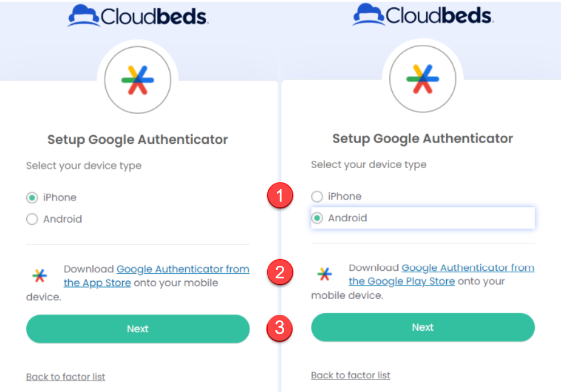Click large Google Authenticator icon in right panel

click(422, 79)
